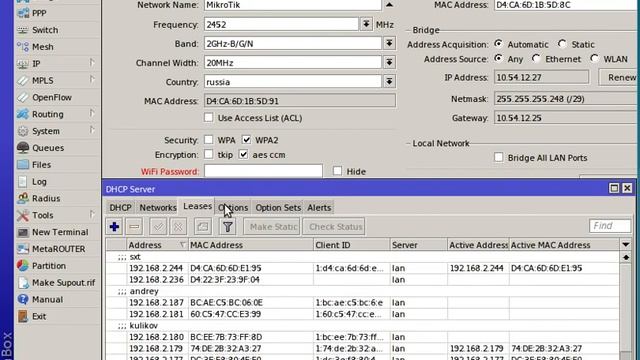Collapse Network Name with up arrow
The height and width of the screenshot is (360, 640).
click(389, 5)
